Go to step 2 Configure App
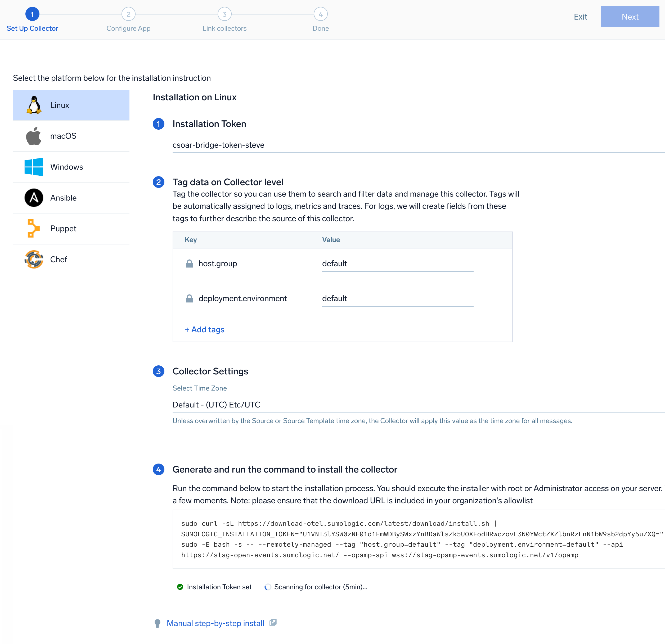Image resolution: width=665 pixels, height=644 pixels. pos(128,14)
